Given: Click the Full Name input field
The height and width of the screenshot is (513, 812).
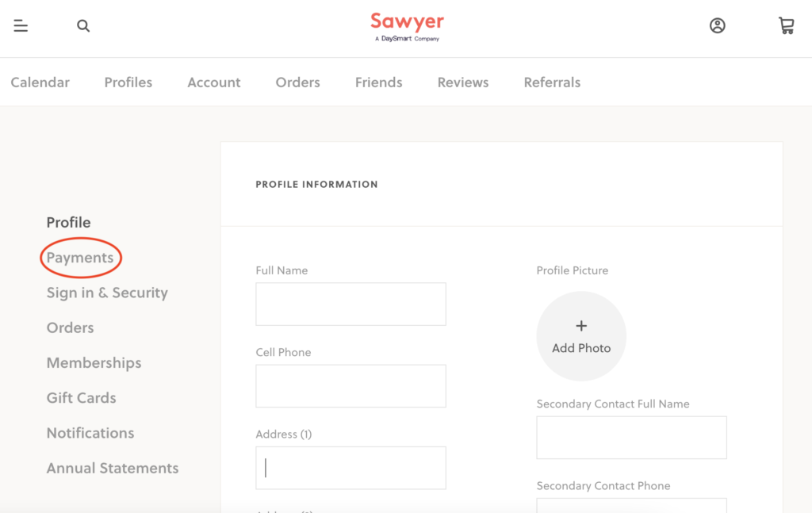Looking at the screenshot, I should click(350, 304).
